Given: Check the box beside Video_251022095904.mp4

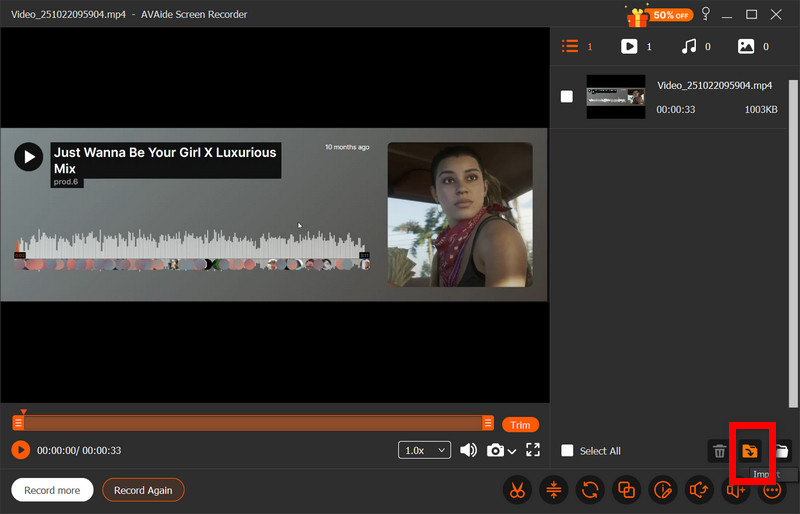Looking at the screenshot, I should tap(567, 97).
